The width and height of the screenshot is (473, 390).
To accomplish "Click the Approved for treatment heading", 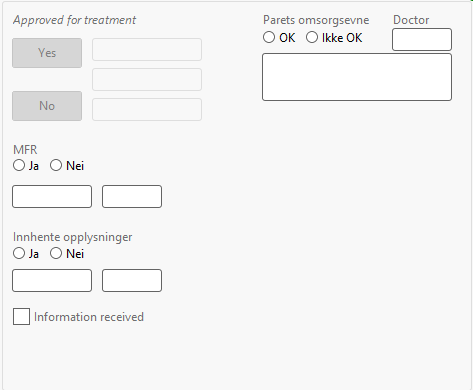I will [x=75, y=20].
